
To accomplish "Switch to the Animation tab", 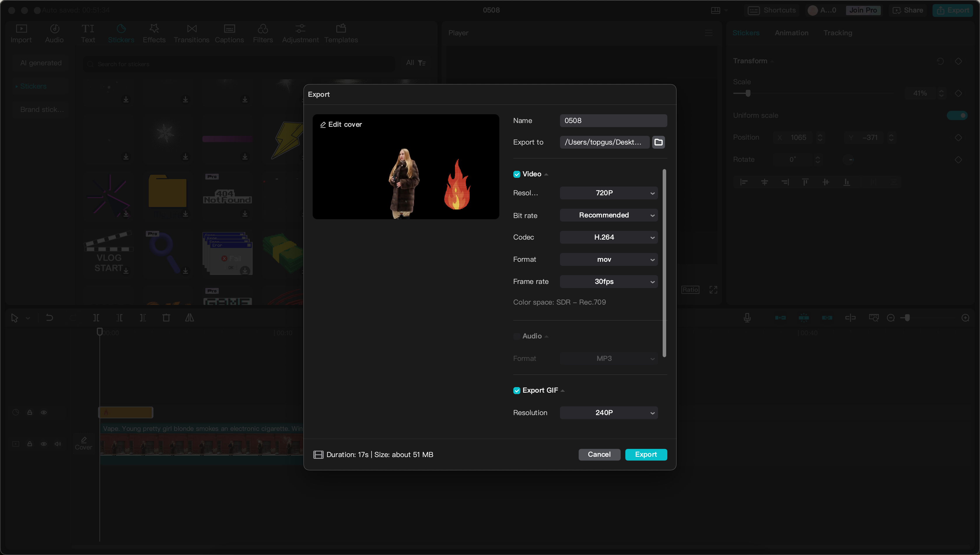I will [x=792, y=32].
